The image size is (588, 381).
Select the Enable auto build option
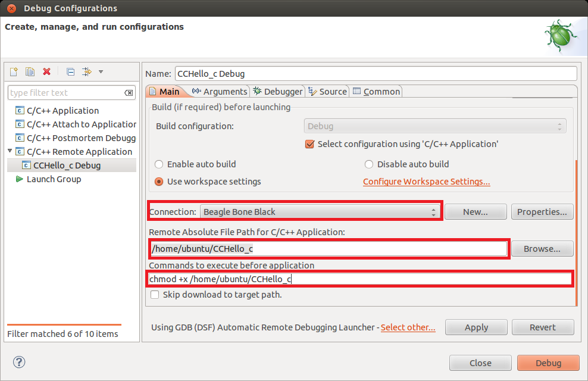[x=159, y=164]
